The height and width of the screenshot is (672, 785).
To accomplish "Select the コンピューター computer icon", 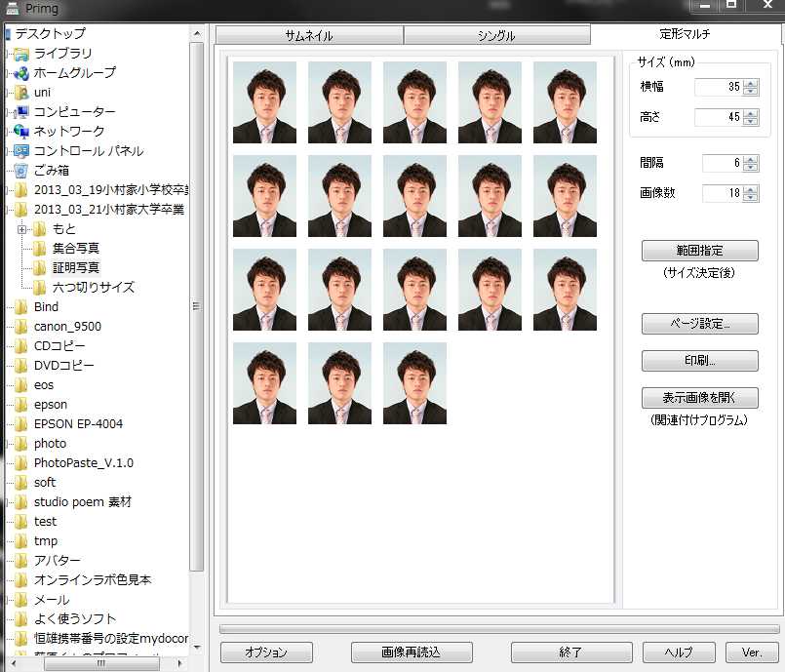I will [x=21, y=112].
